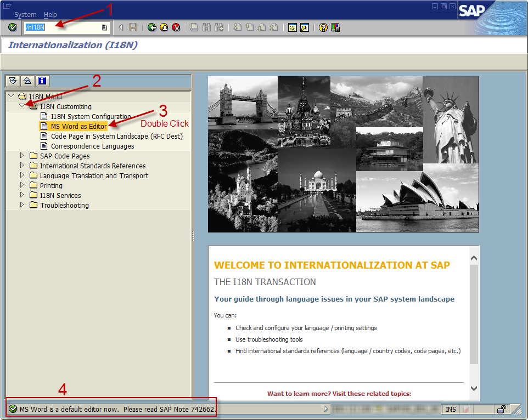
Task: Create a new session with the toolbar icon
Action: pos(293,27)
